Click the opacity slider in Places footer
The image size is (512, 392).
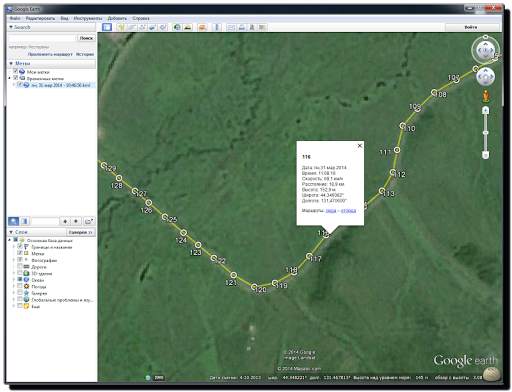[44, 221]
